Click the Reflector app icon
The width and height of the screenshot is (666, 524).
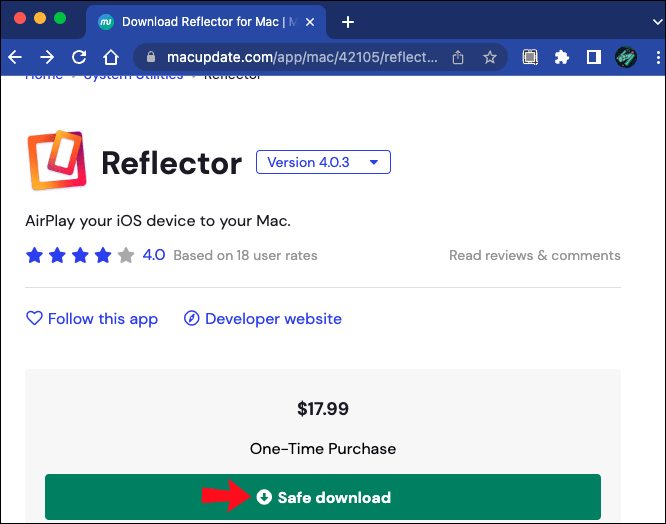pos(56,160)
